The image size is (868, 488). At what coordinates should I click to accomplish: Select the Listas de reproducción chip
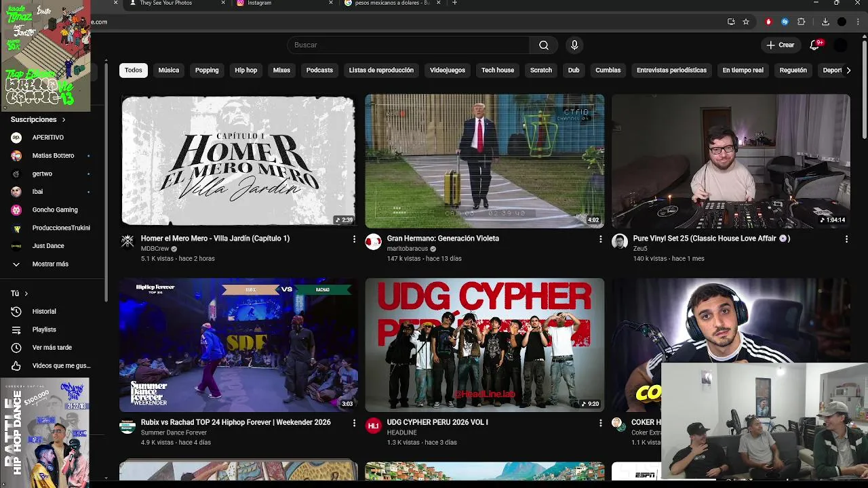[x=381, y=70]
